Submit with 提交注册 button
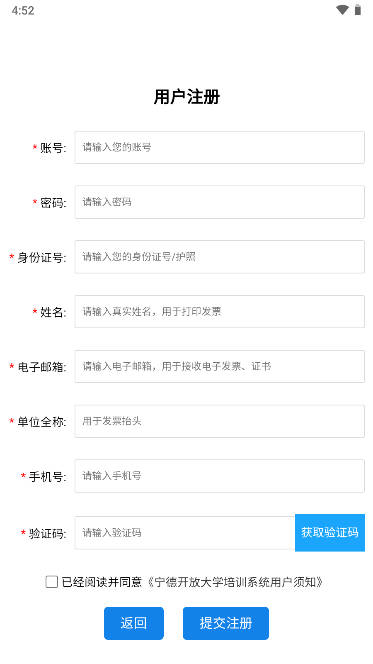Viewport: 373px width, 664px height. pos(226,623)
